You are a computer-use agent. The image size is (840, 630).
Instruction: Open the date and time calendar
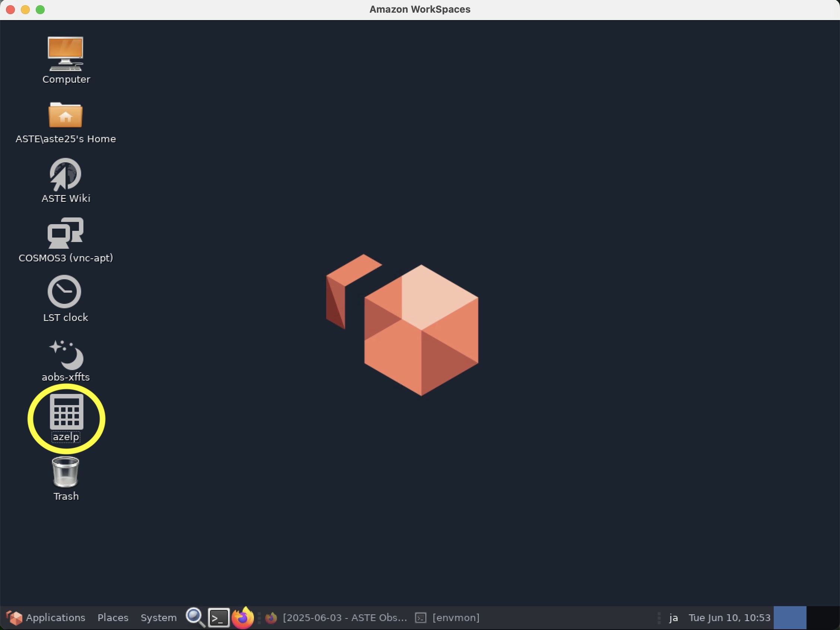point(729,618)
